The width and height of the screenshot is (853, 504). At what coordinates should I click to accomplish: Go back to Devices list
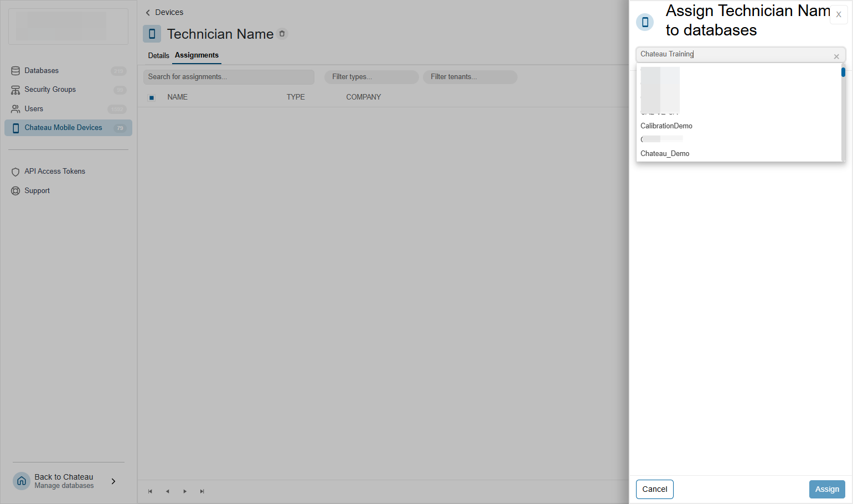164,12
